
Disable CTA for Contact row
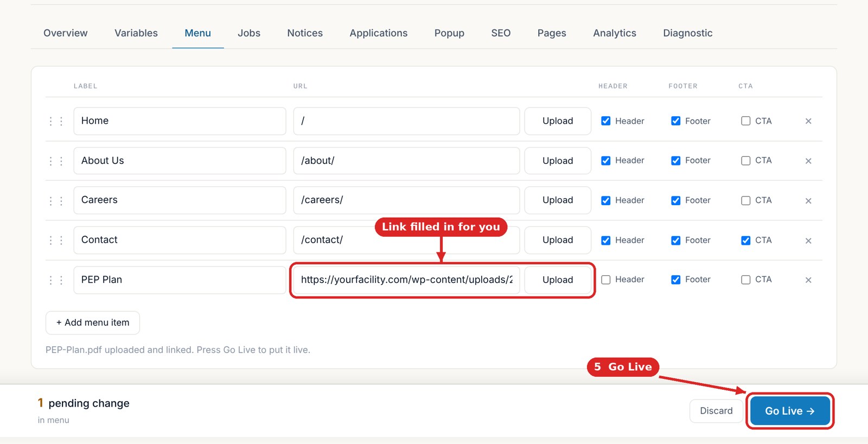(x=746, y=240)
